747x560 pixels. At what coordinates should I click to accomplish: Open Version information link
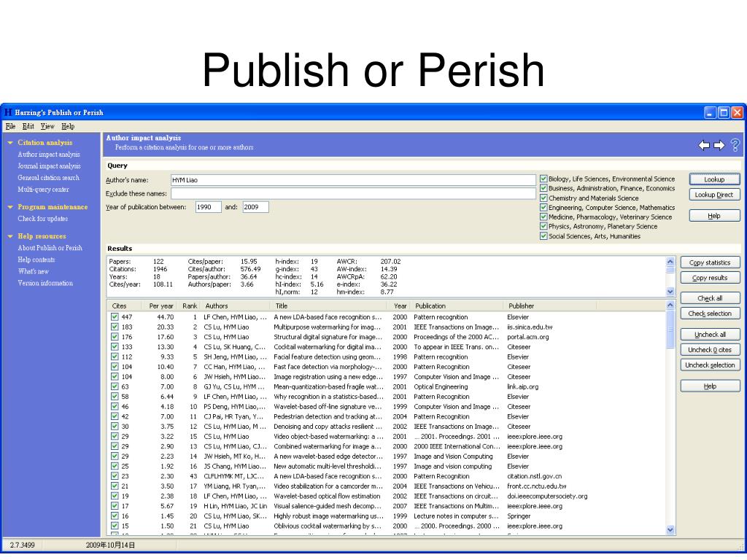pos(45,283)
